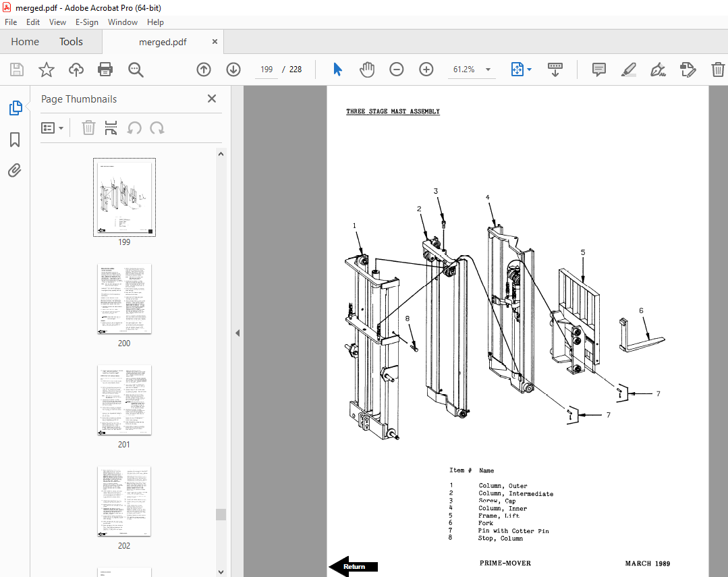Switch to the Tools tab

click(x=71, y=42)
